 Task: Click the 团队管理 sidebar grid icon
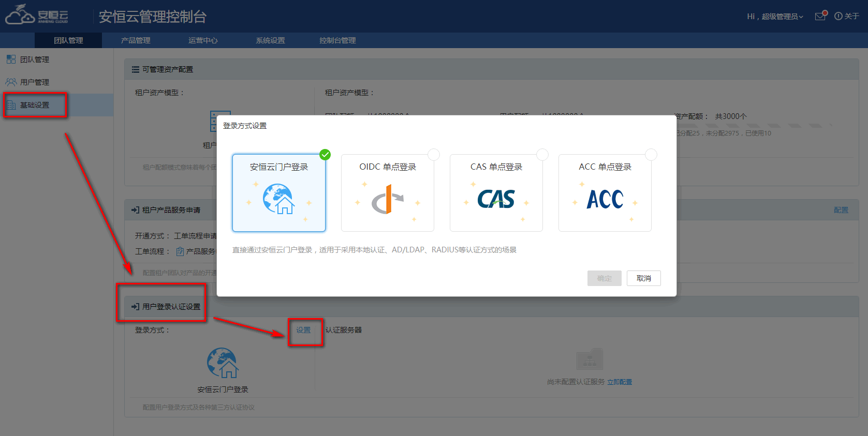(11, 59)
